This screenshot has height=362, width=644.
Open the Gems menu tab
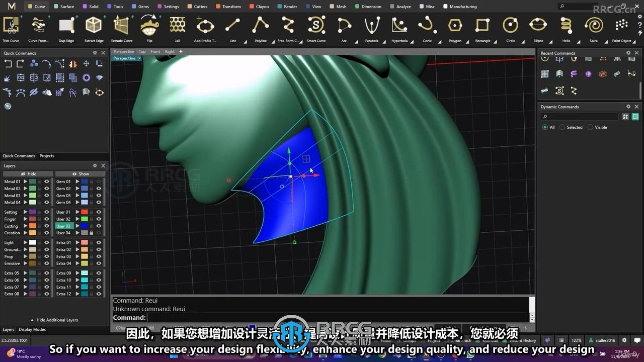pyautogui.click(x=140, y=7)
